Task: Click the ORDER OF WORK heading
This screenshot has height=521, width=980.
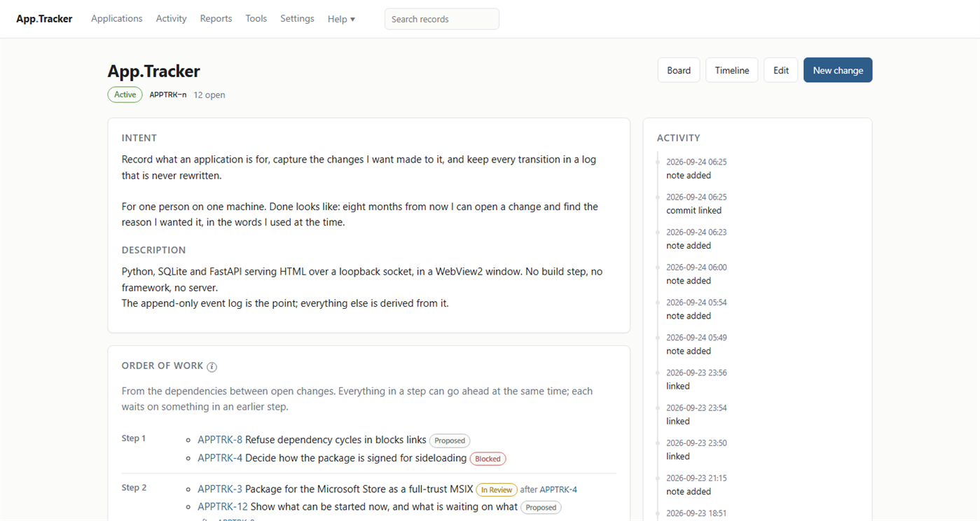Action: pos(163,366)
